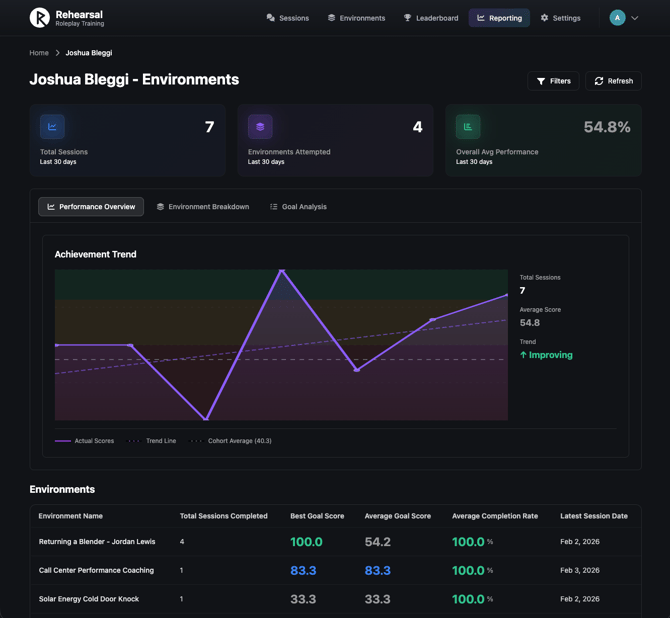Click the Total Sessions chart icon
The image size is (670, 618).
(x=52, y=127)
